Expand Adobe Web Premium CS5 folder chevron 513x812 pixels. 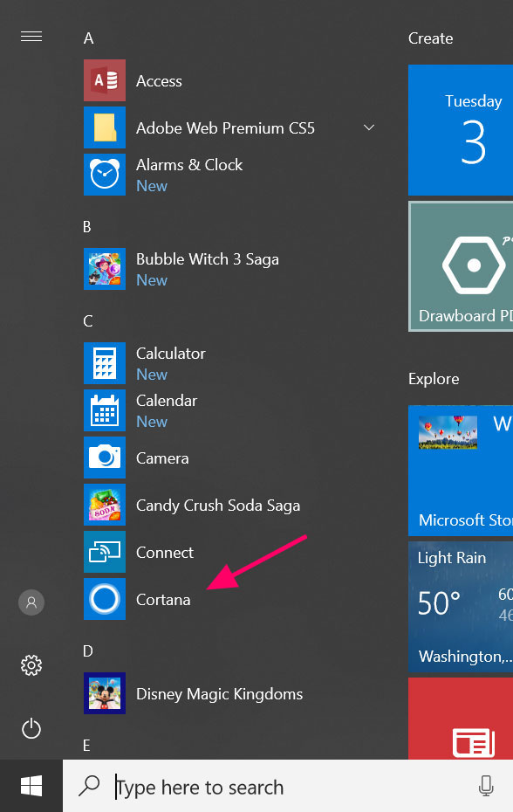[368, 127]
